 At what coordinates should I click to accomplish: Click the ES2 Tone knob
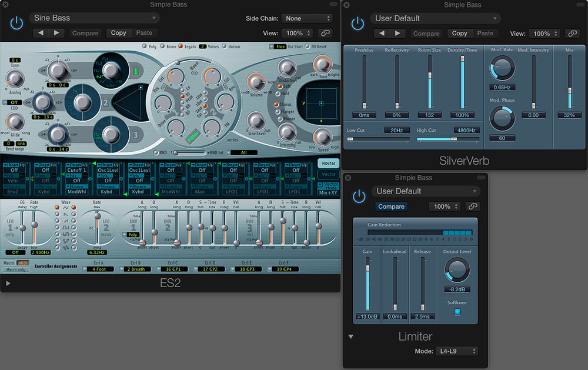[322, 64]
